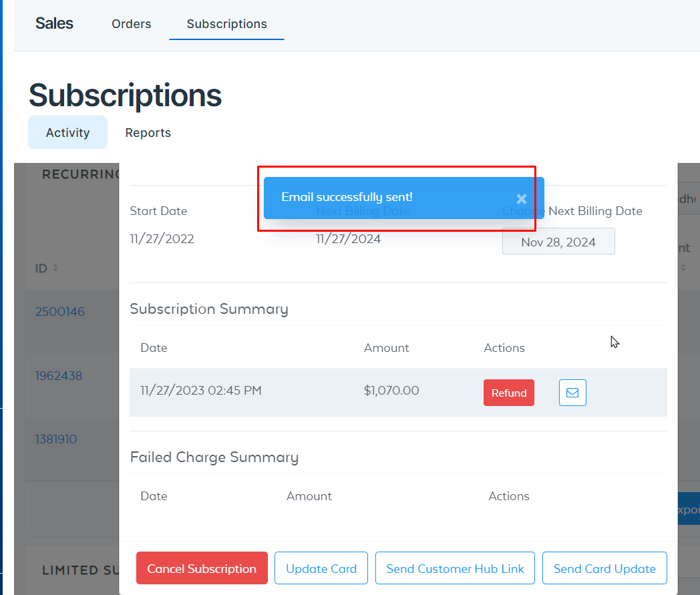Click the Sales heading
Screen dimensions: 700x595
click(54, 23)
